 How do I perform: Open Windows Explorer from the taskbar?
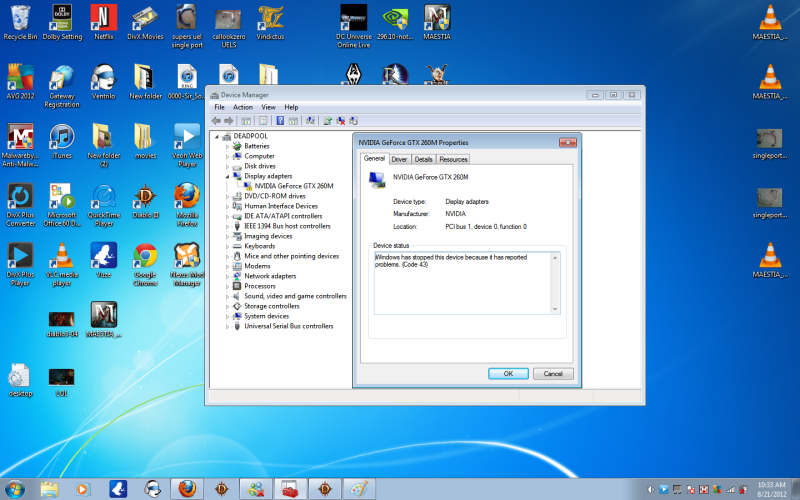tap(49, 489)
